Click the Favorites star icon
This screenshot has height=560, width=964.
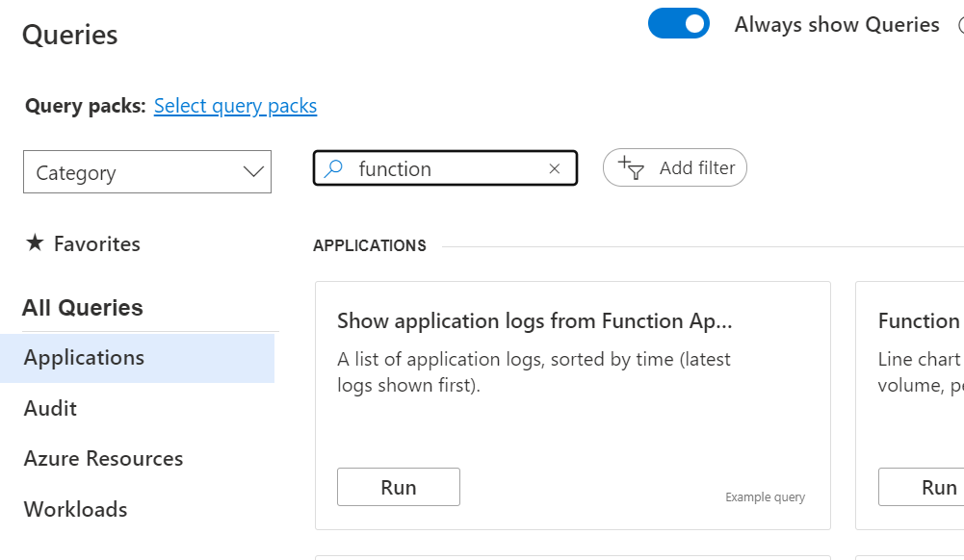pos(34,243)
